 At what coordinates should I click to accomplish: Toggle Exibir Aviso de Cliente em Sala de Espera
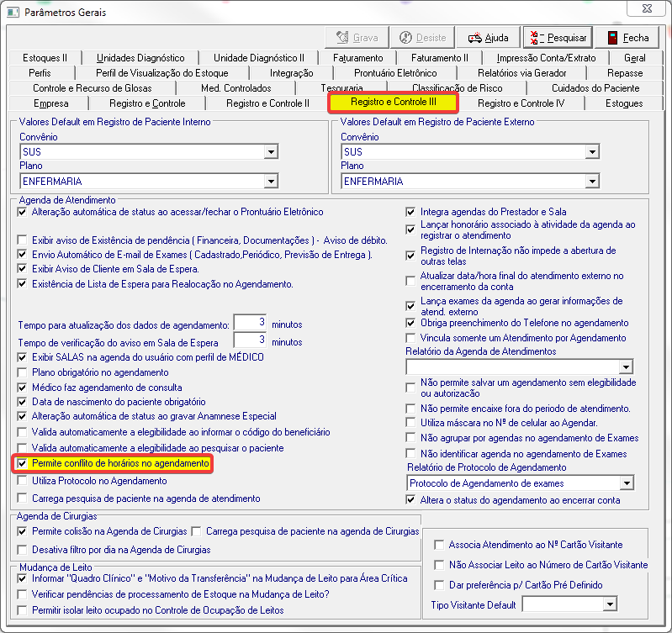(x=22, y=269)
